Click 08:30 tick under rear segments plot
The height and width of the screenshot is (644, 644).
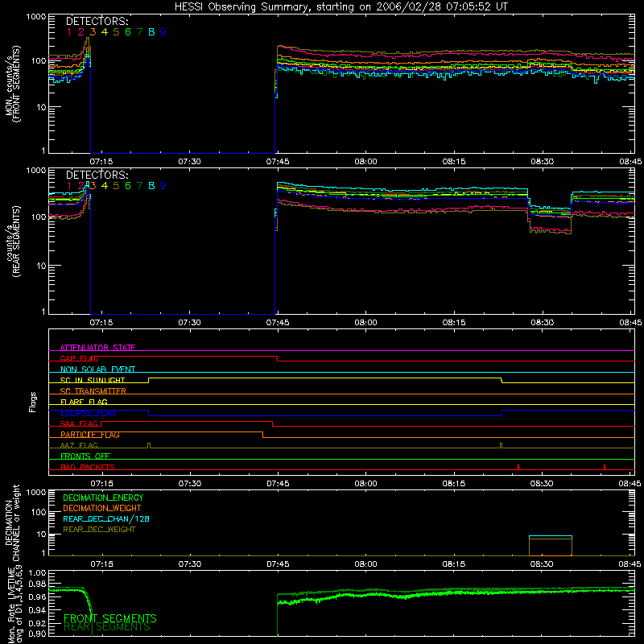coord(542,323)
